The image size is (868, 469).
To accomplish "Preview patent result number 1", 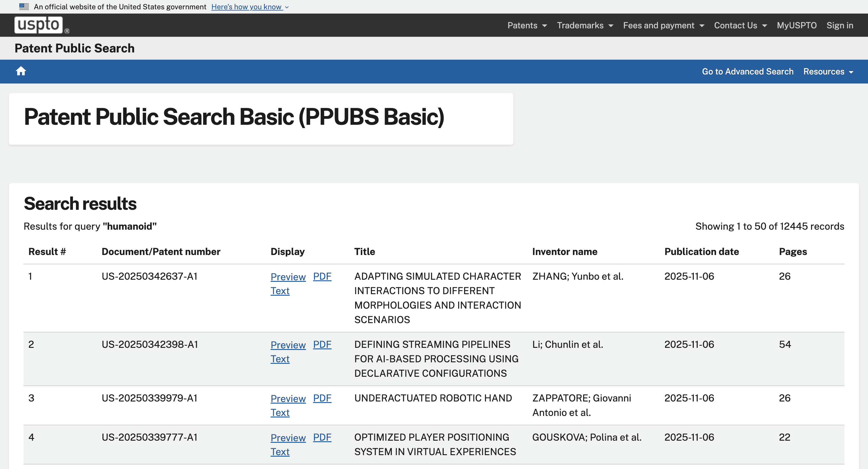I will coord(288,276).
